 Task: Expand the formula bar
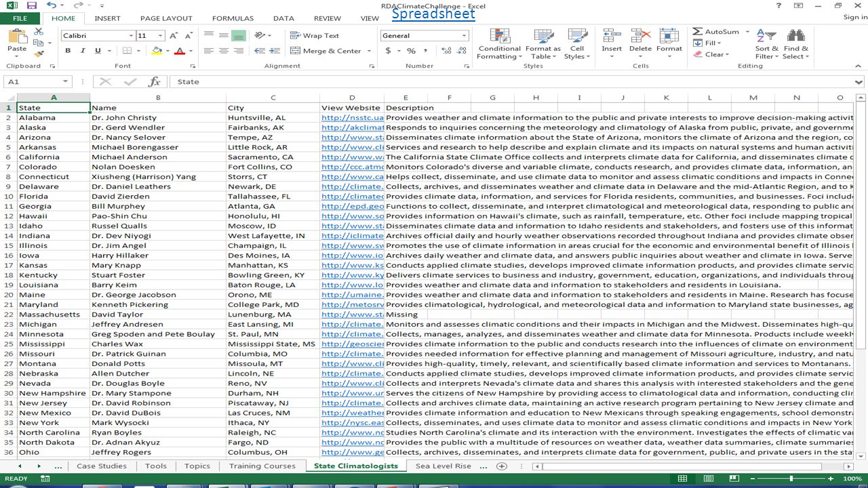(x=859, y=81)
